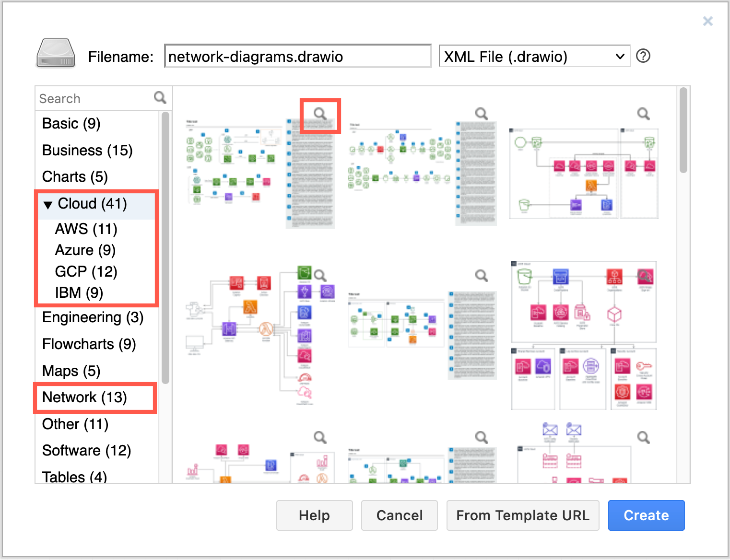The width and height of the screenshot is (730, 560).
Task: Open the Business (15) section
Action: 87,150
